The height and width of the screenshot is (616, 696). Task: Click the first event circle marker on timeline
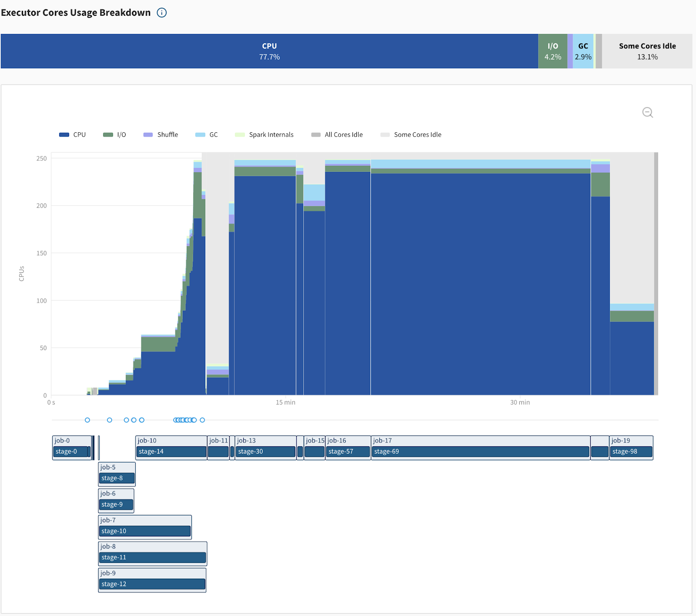coord(87,420)
